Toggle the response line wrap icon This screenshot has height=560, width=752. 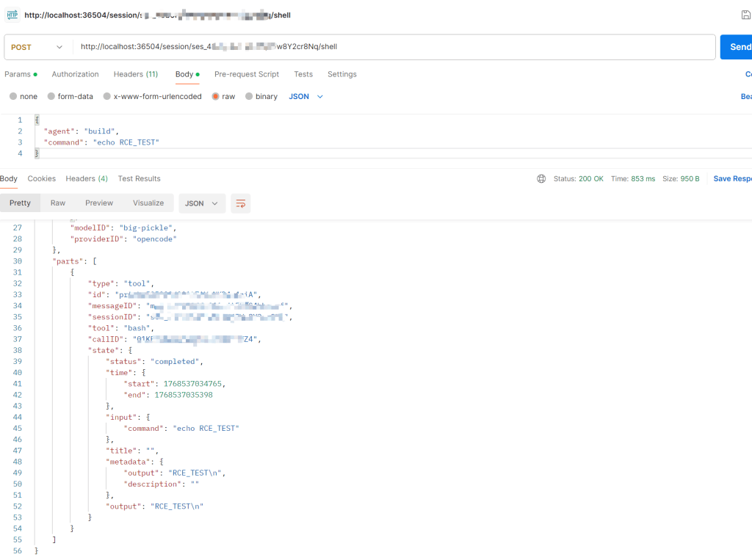pyautogui.click(x=240, y=203)
